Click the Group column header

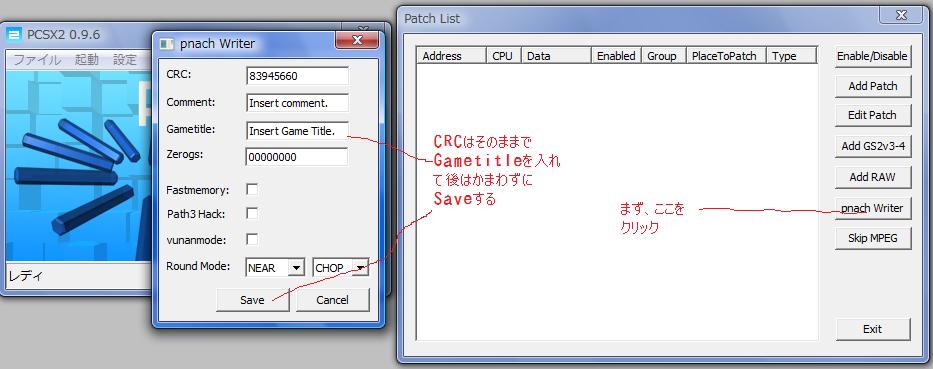tap(663, 56)
